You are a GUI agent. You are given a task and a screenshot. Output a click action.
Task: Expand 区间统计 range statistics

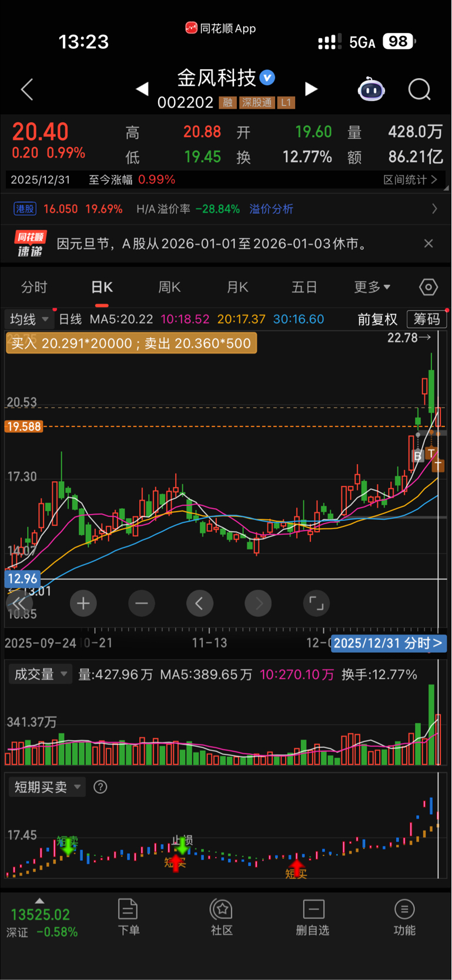(x=410, y=180)
